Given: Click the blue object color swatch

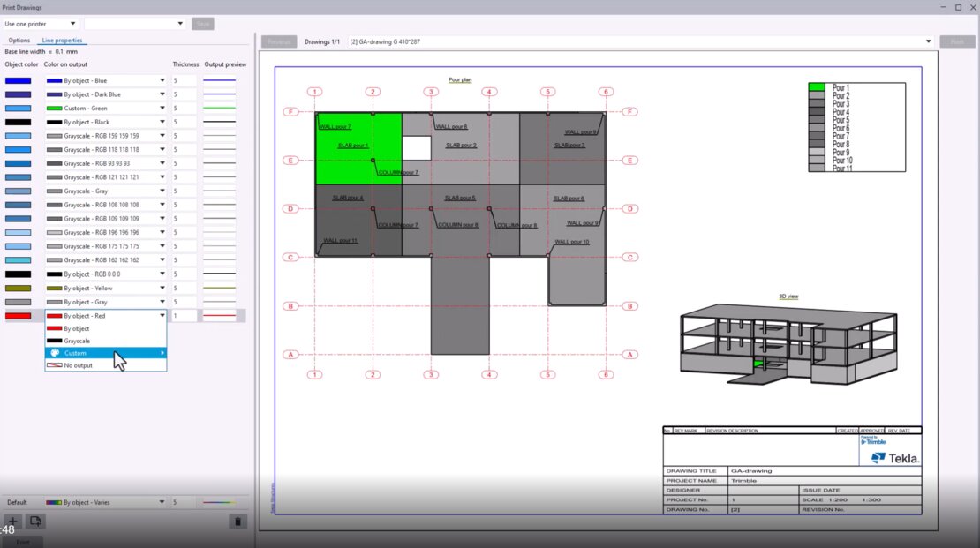Looking at the screenshot, I should pyautogui.click(x=19, y=80).
